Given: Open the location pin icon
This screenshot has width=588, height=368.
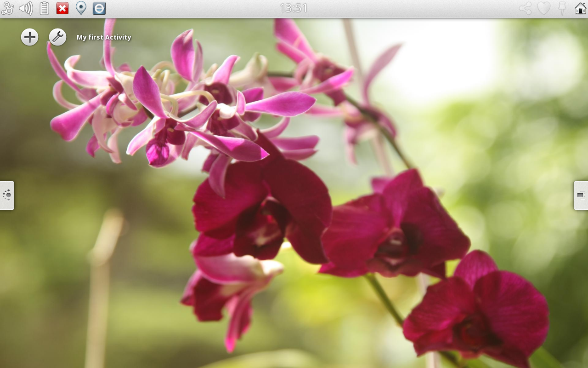Looking at the screenshot, I should tap(81, 8).
